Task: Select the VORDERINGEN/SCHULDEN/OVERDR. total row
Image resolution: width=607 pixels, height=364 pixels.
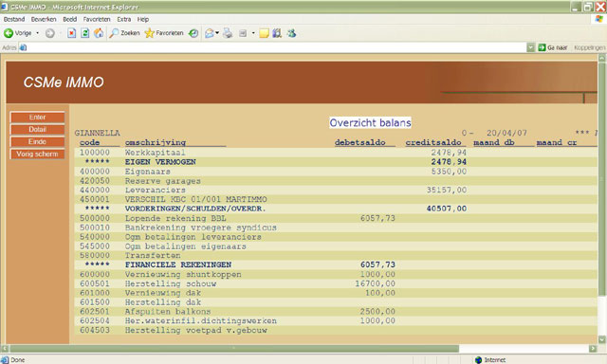Action: coord(336,209)
